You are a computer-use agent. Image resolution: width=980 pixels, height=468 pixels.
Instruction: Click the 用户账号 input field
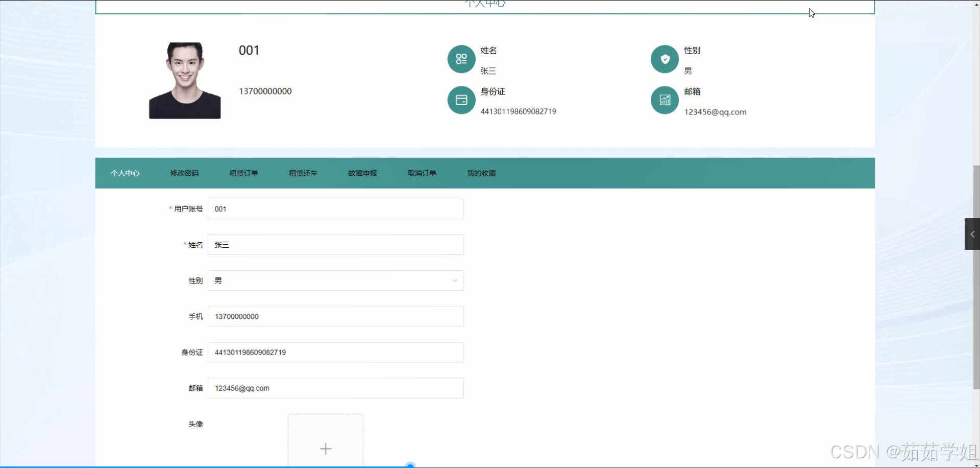tap(336, 209)
